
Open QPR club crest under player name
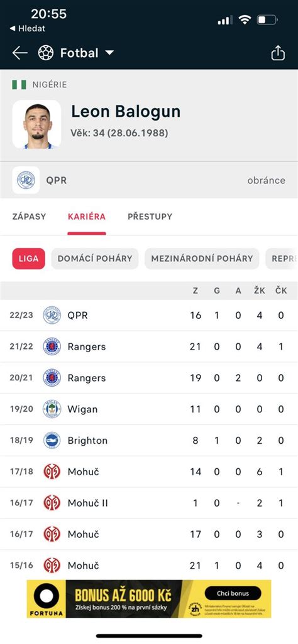tap(26, 180)
